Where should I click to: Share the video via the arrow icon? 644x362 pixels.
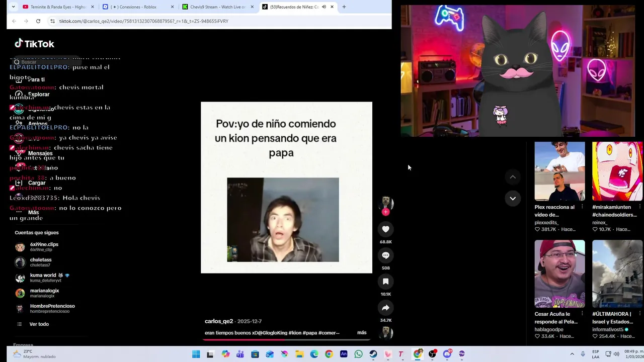click(x=385, y=308)
